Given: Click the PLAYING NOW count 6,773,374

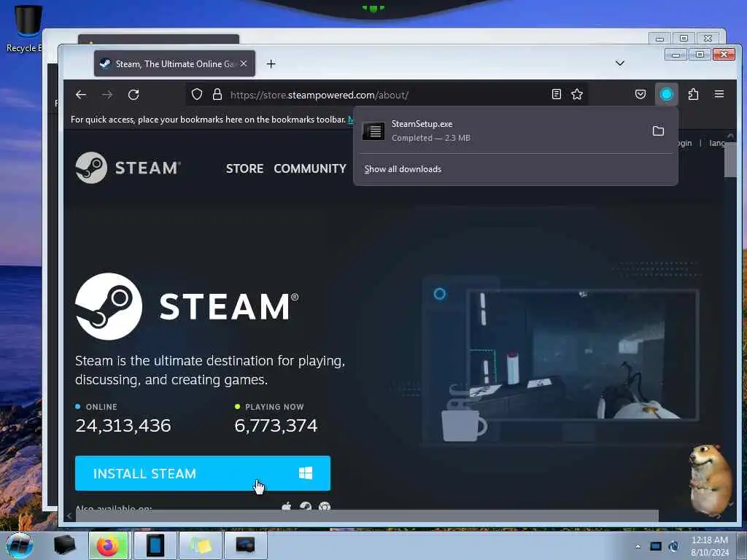Looking at the screenshot, I should coord(276,425).
